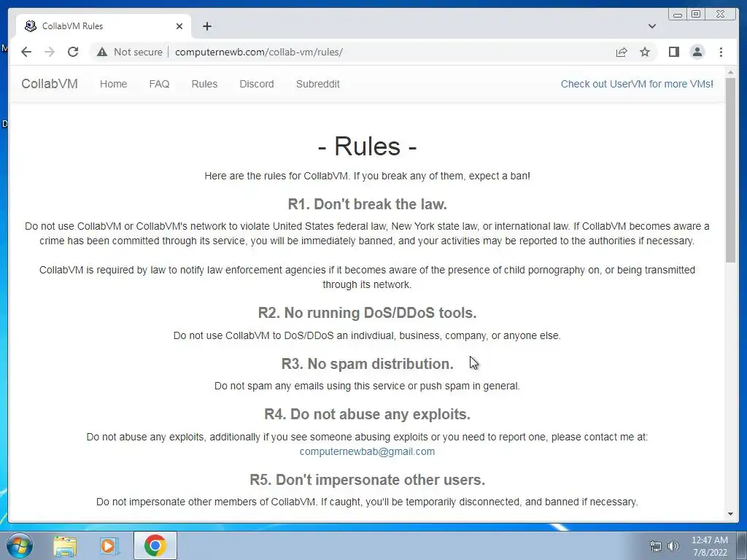Click the computernewbab@gmail.com email link

click(367, 451)
